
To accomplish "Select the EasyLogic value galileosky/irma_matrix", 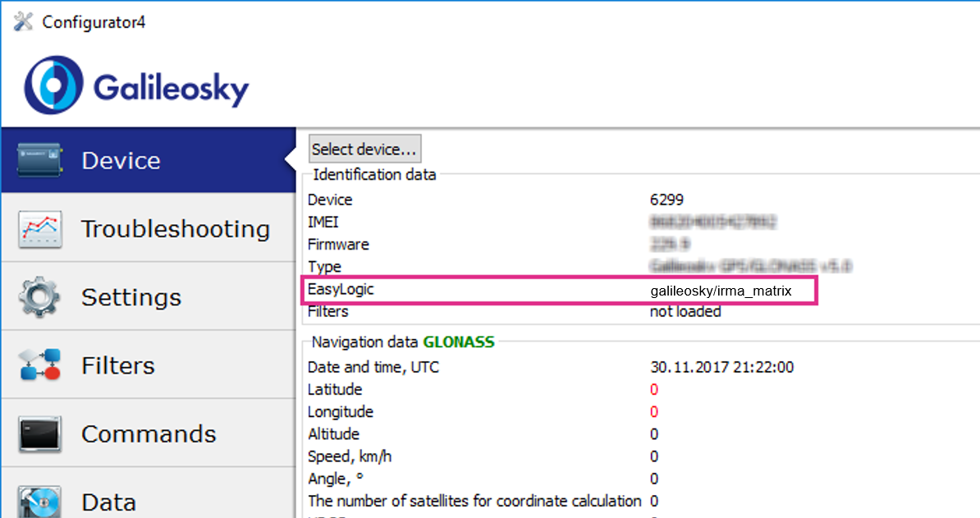I will click(721, 291).
